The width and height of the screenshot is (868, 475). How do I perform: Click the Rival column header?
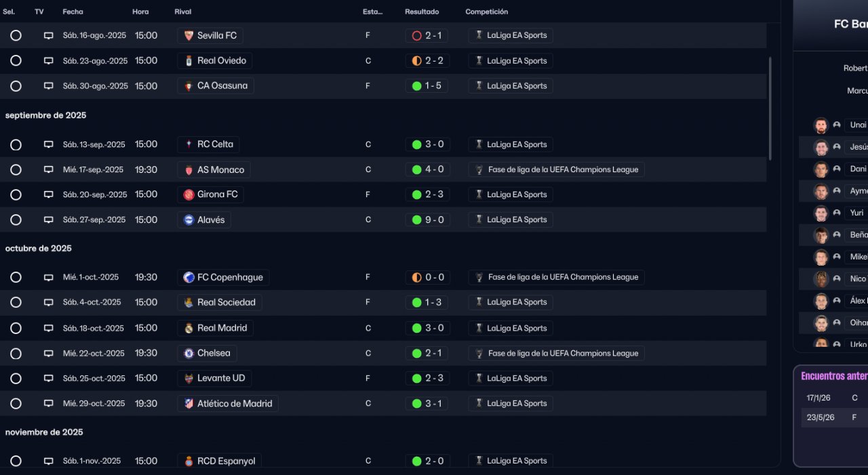pos(182,12)
